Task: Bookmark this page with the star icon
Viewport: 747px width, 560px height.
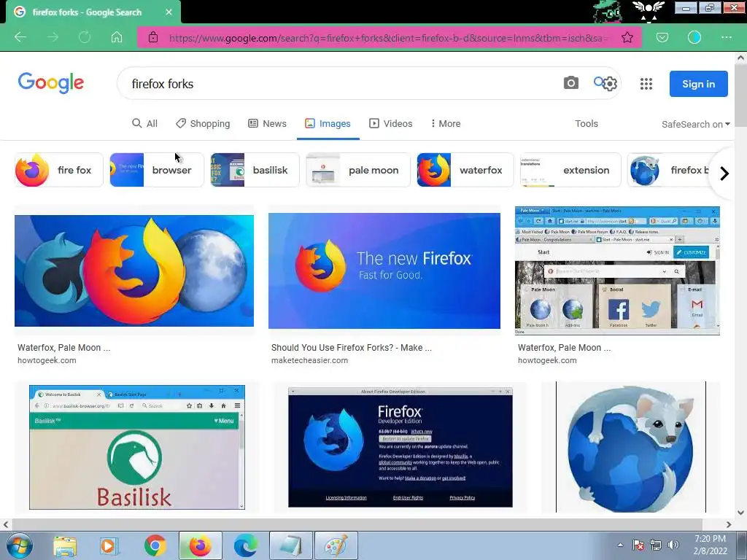Action: (x=627, y=37)
